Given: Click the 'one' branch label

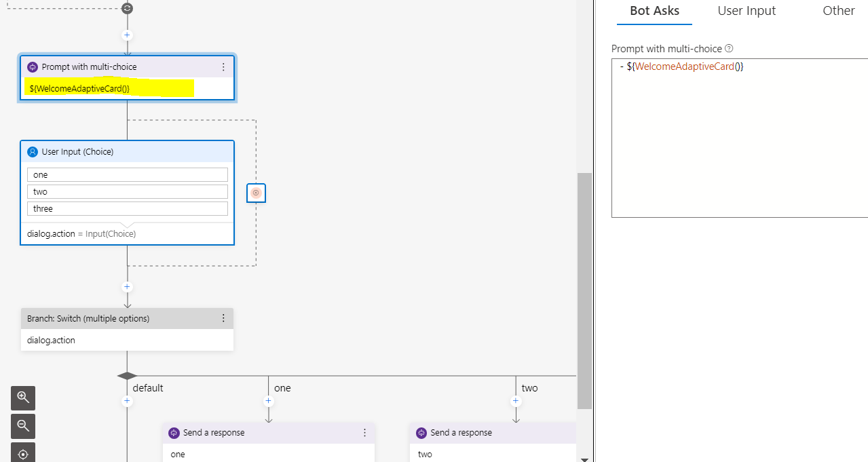Looking at the screenshot, I should (x=282, y=388).
